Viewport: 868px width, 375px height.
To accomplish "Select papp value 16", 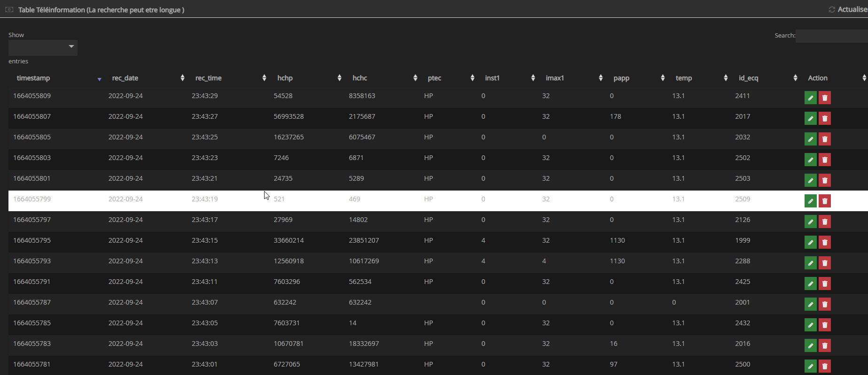I will 614,344.
